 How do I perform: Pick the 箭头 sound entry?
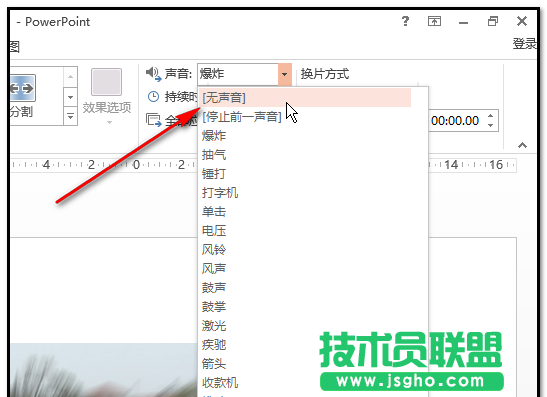(x=305, y=364)
